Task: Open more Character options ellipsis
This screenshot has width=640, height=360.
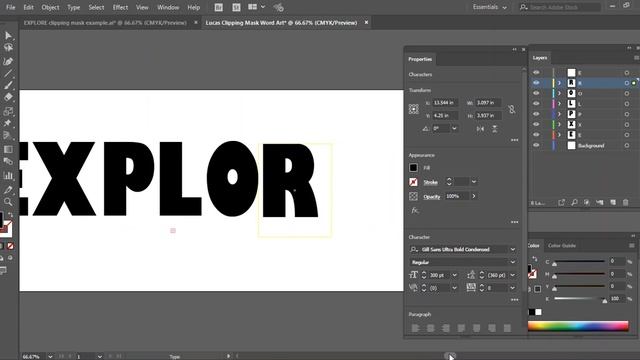Action: point(514,300)
